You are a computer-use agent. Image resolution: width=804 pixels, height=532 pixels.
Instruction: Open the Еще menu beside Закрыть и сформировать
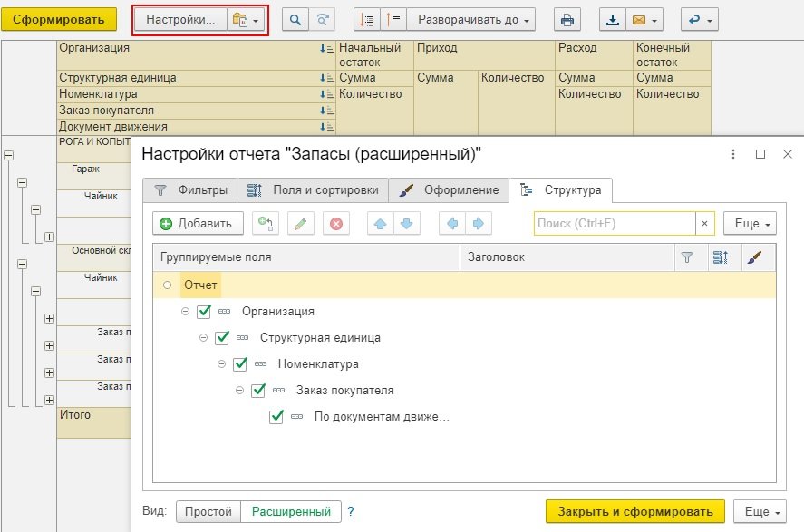pos(760,511)
